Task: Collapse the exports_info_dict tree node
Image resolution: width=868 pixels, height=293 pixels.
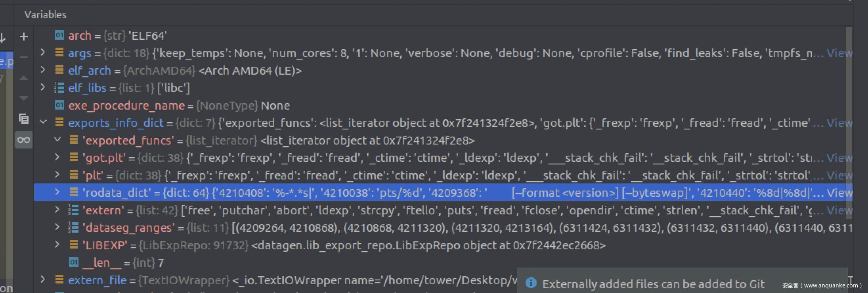Action: 43,123
